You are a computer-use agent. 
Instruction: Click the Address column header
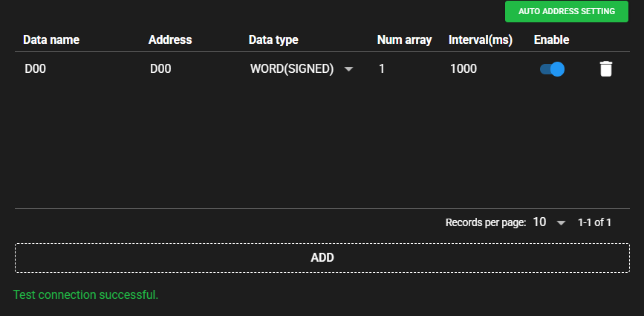tap(170, 39)
